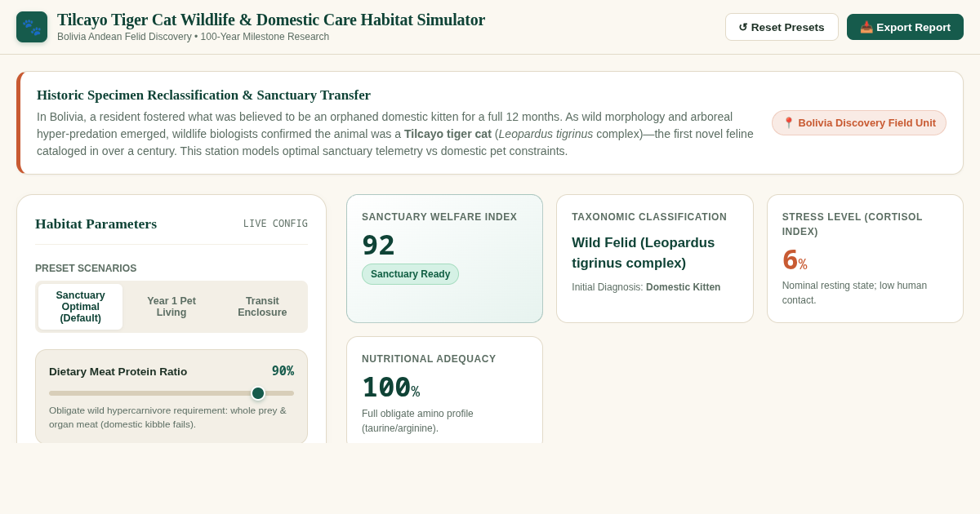Click the Reset Presets button
The image size is (980, 514).
pyautogui.click(x=782, y=27)
